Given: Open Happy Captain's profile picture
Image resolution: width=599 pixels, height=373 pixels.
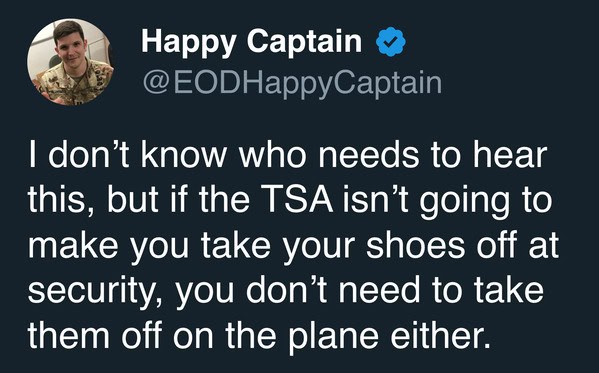Looking at the screenshot, I should click(71, 62).
